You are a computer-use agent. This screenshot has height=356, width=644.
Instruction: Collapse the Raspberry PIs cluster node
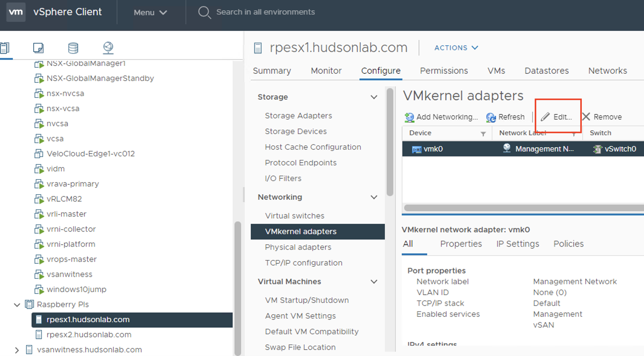17,305
